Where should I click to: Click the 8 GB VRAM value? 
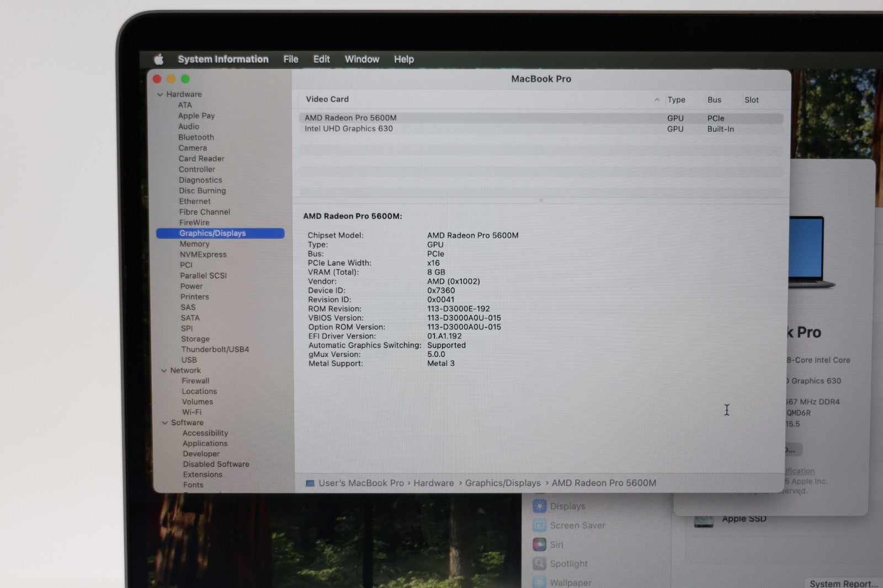436,272
